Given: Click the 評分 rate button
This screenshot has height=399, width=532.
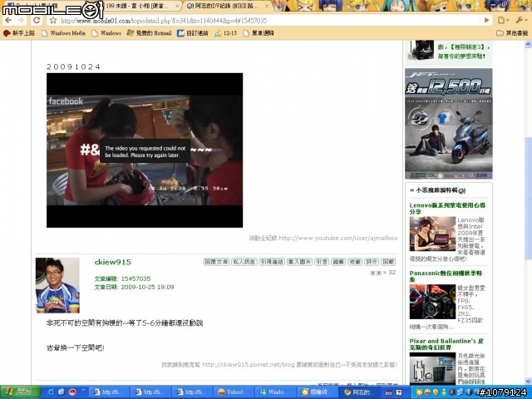Looking at the screenshot, I should click(x=372, y=262).
